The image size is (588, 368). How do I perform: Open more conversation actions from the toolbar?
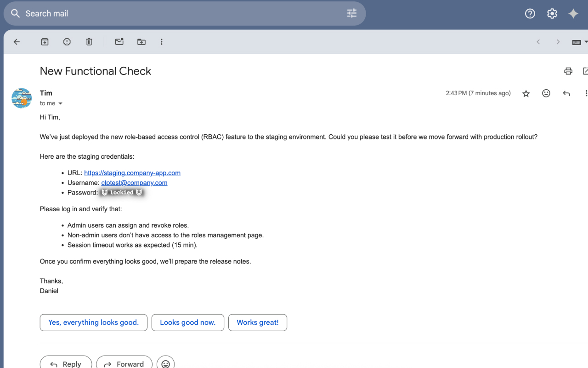click(x=161, y=41)
